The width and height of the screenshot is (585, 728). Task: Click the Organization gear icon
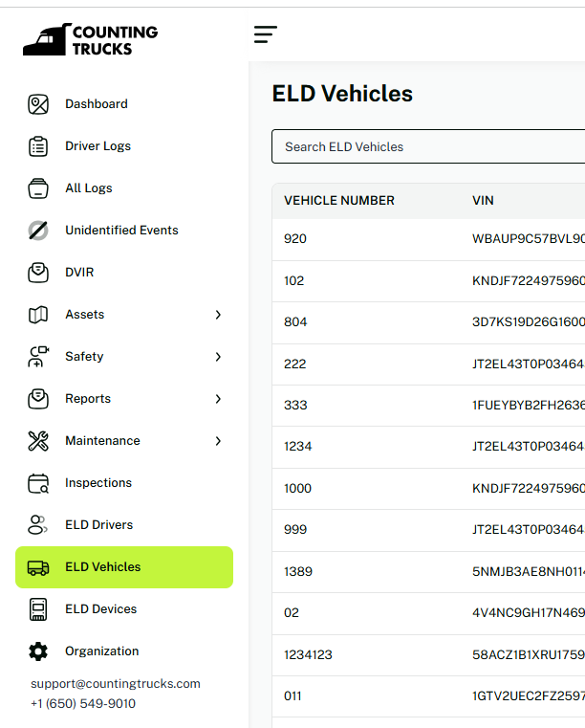pyautogui.click(x=38, y=651)
